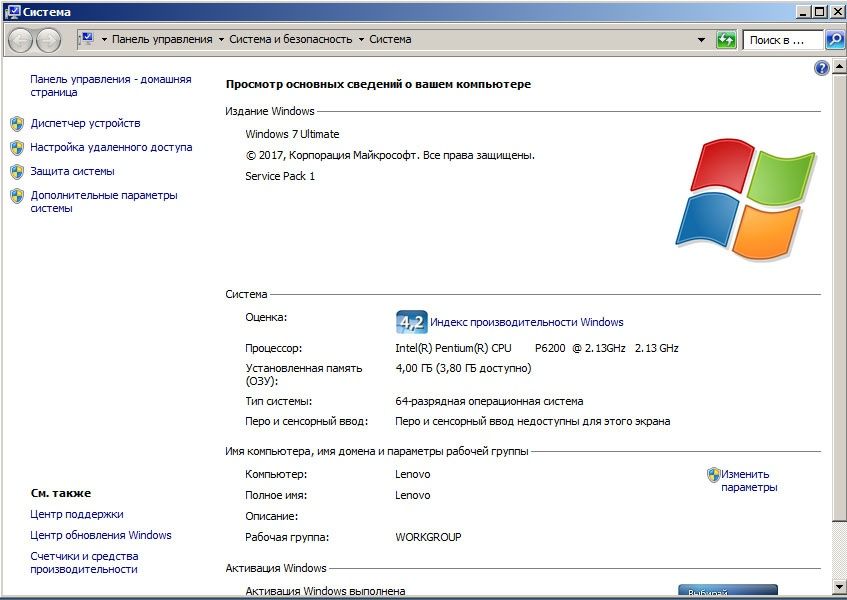Viewport: 847px width, 600px height.
Task: Click the Lenovo value beside Полное имя
Action: 413,495
